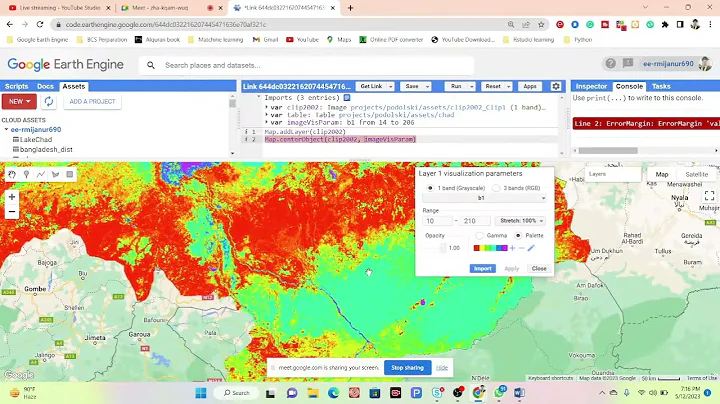Switch to the Inspector tab
Image resolution: width=720 pixels, height=404 pixels.
(x=591, y=86)
